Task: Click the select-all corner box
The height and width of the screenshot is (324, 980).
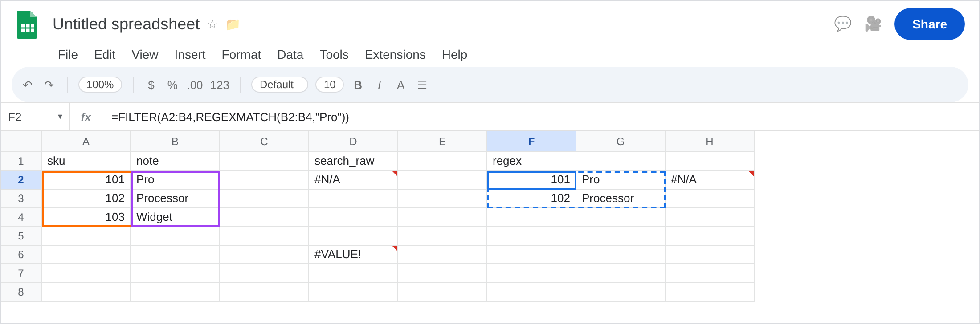Action: pos(21,142)
